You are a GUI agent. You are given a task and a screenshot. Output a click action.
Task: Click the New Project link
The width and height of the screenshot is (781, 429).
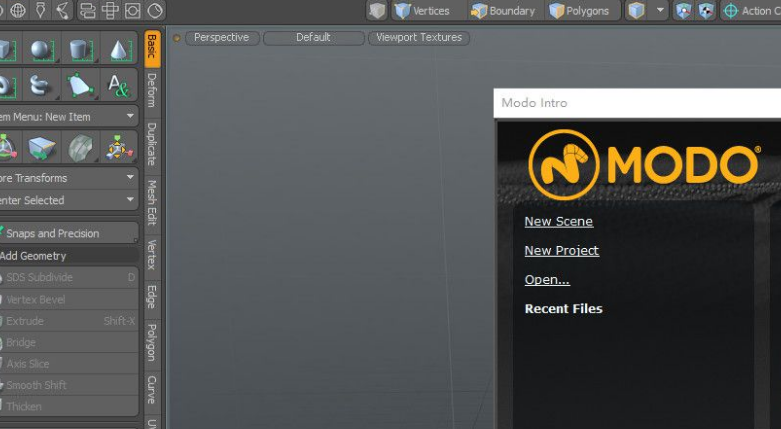pyautogui.click(x=561, y=251)
